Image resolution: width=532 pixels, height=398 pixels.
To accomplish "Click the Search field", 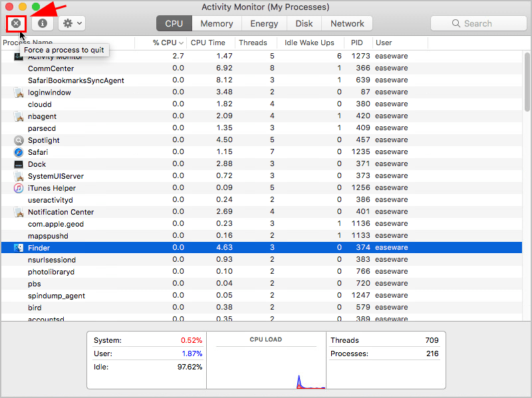I will (478, 23).
